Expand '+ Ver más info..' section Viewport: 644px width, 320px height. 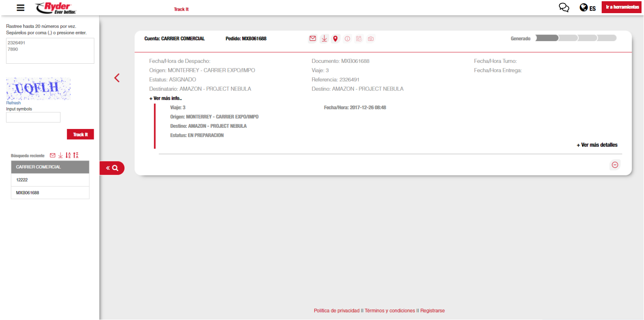(166, 99)
